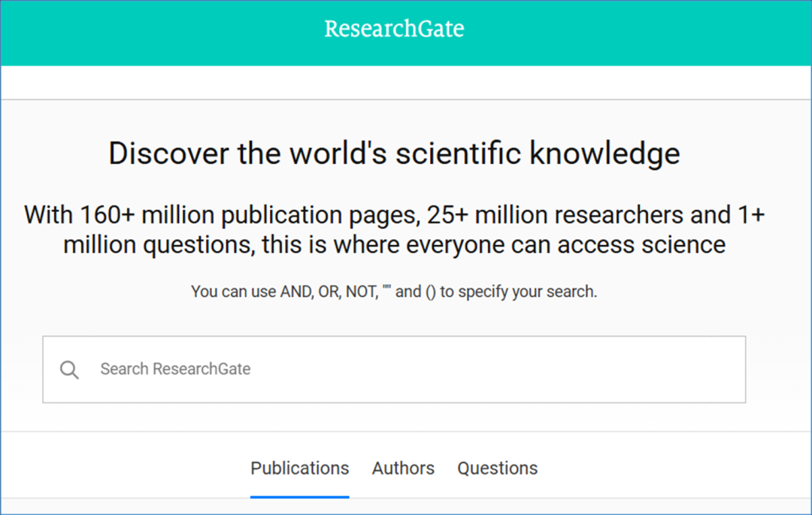Click the word AND in search hint
Screen dimensions: 812x515
[295, 292]
